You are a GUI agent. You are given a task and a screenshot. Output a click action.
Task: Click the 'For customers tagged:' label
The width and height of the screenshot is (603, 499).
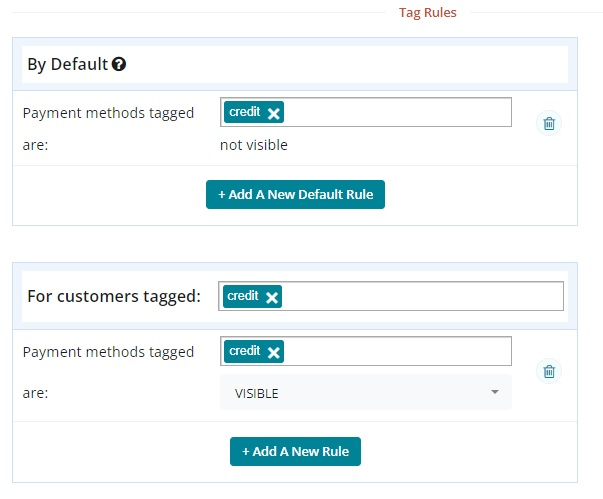pyautogui.click(x=113, y=296)
